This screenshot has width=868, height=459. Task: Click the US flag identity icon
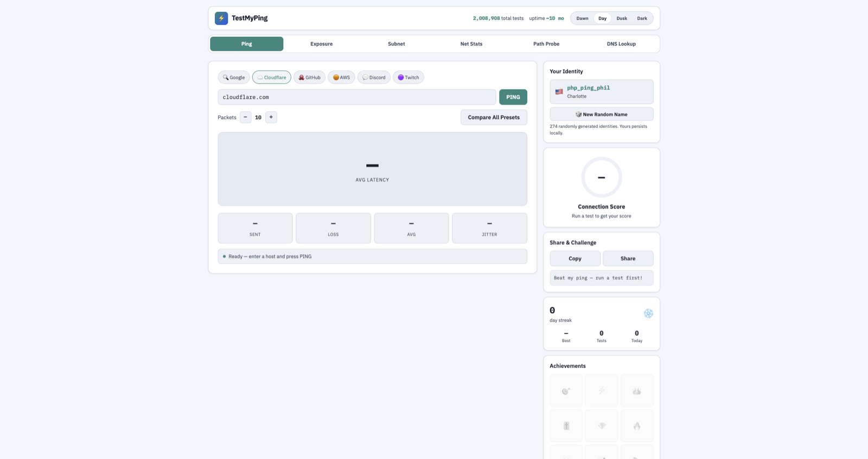(x=559, y=92)
